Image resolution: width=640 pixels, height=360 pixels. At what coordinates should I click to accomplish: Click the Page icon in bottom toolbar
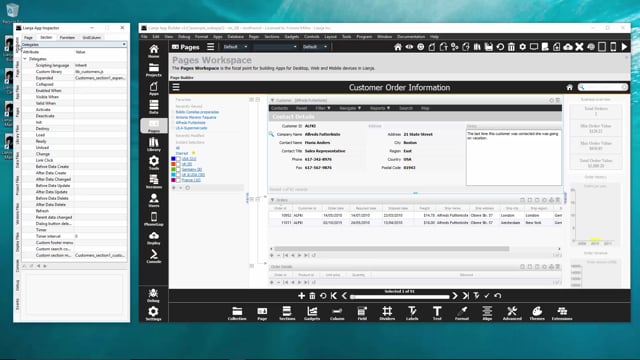(x=262, y=313)
